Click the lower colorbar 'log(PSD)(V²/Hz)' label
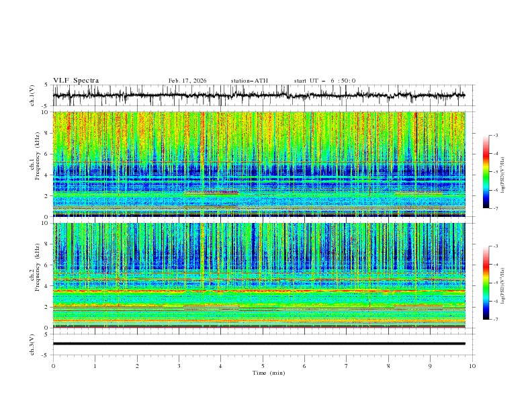The width and height of the screenshot is (532, 411). pyautogui.click(x=503, y=286)
